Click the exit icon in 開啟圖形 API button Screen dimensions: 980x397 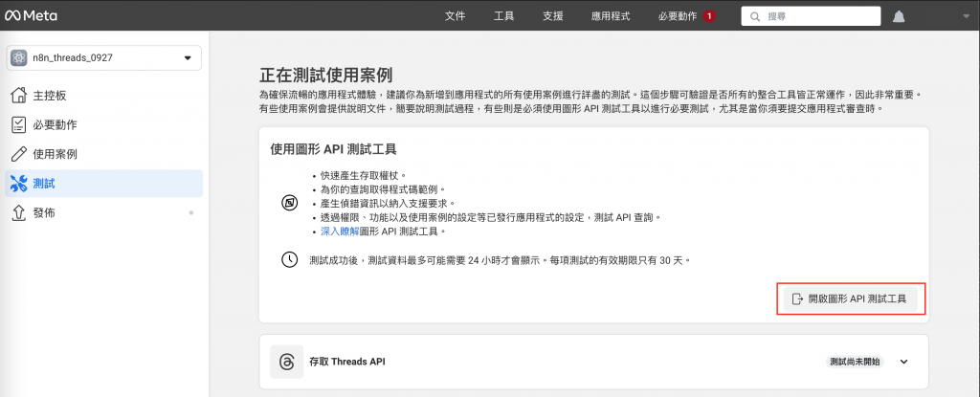(x=797, y=298)
